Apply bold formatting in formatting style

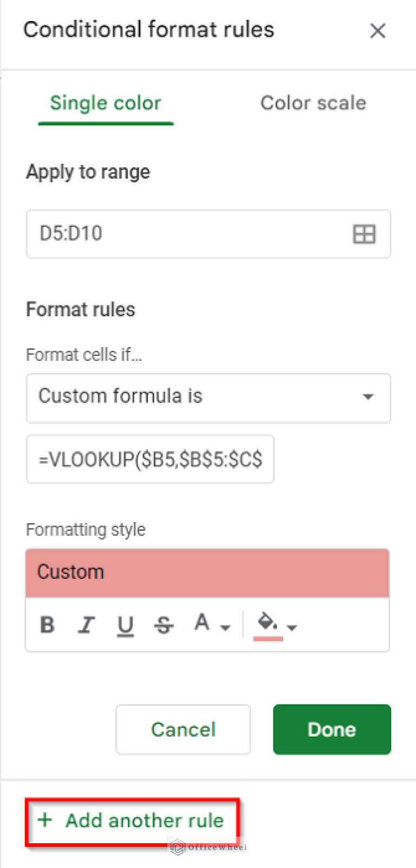click(x=47, y=625)
